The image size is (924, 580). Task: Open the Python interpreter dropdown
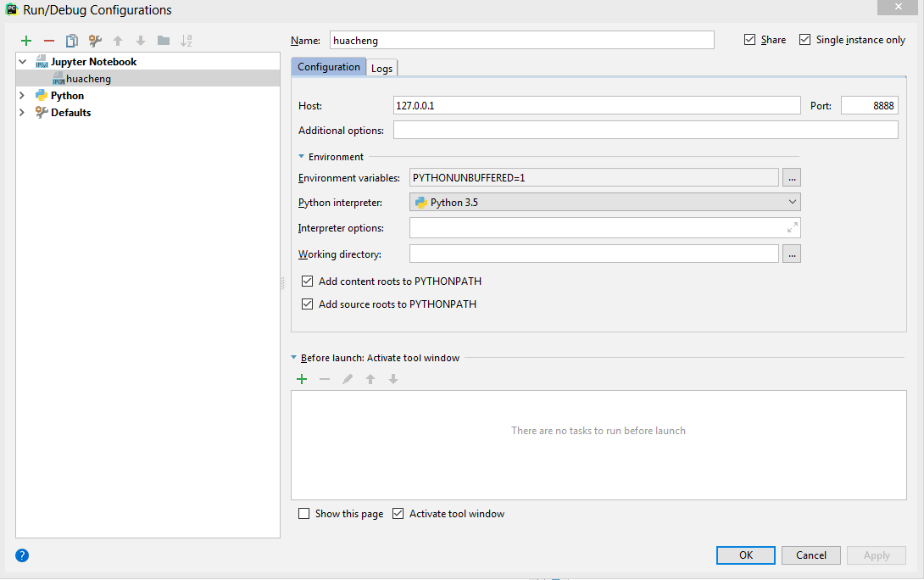click(x=792, y=202)
